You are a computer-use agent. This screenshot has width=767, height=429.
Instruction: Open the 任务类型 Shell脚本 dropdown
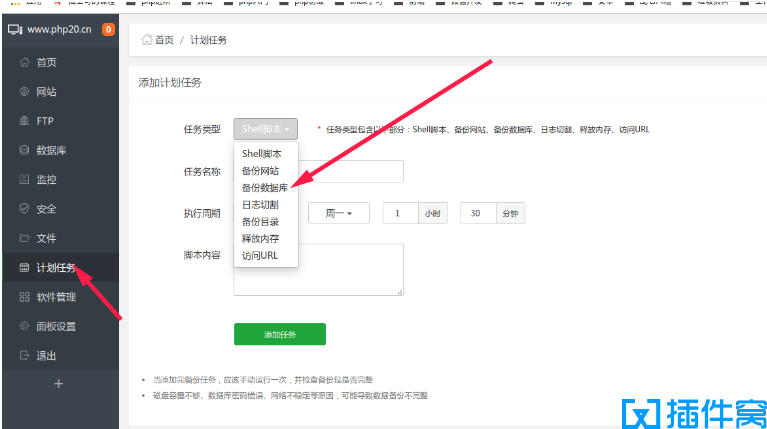[265, 129]
